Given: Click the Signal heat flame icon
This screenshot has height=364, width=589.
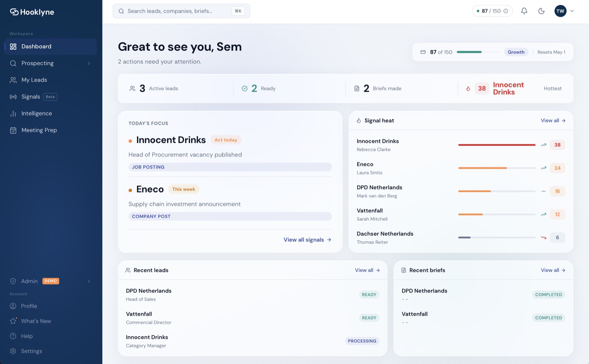Looking at the screenshot, I should pyautogui.click(x=359, y=121).
